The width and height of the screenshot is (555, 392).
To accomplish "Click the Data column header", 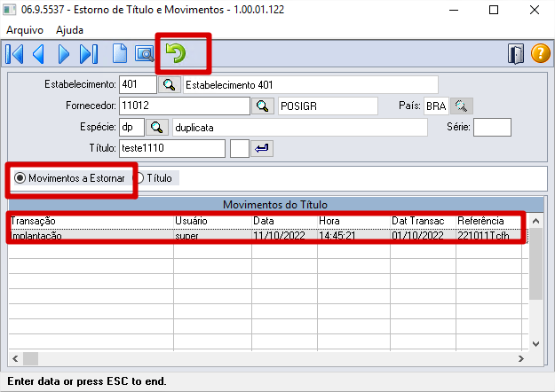I will [x=284, y=221].
